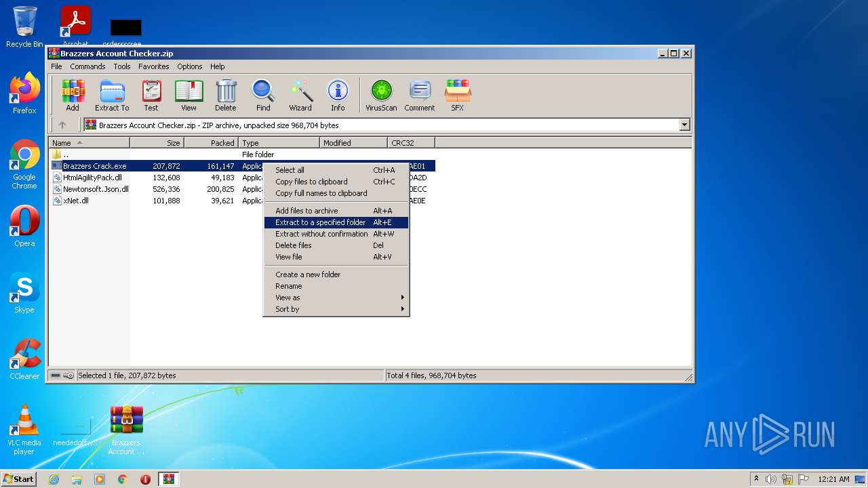
Task: Click neededoff desktop file
Action: 75,430
